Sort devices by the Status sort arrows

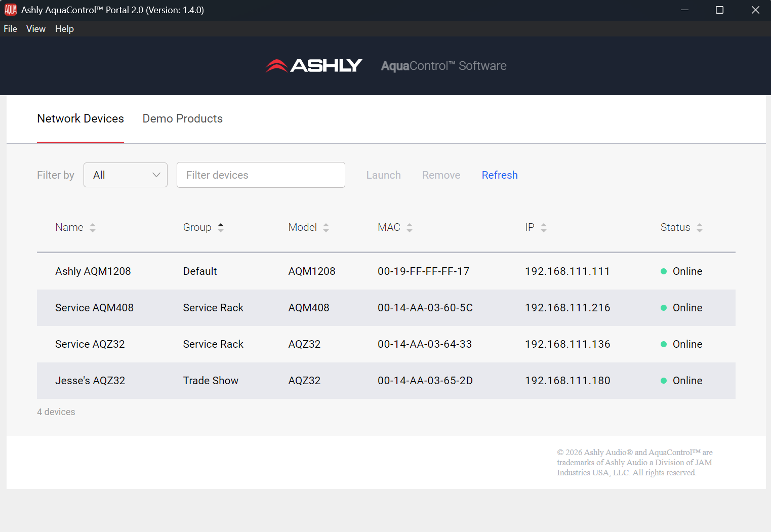tap(700, 228)
